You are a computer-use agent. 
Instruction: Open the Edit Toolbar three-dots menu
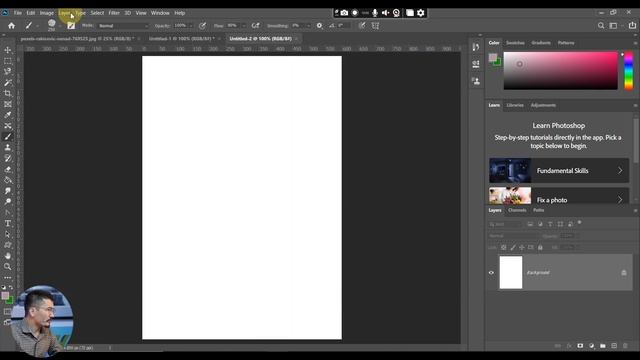click(x=8, y=278)
